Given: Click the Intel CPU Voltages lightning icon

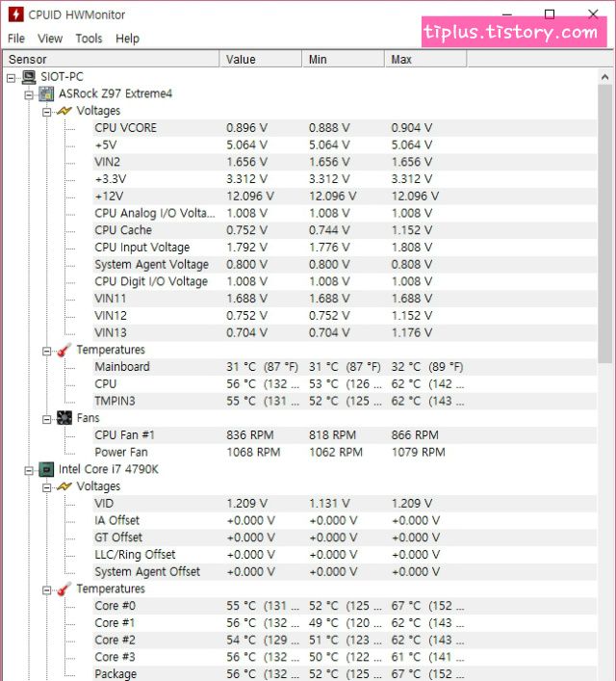Looking at the screenshot, I should (x=64, y=486).
